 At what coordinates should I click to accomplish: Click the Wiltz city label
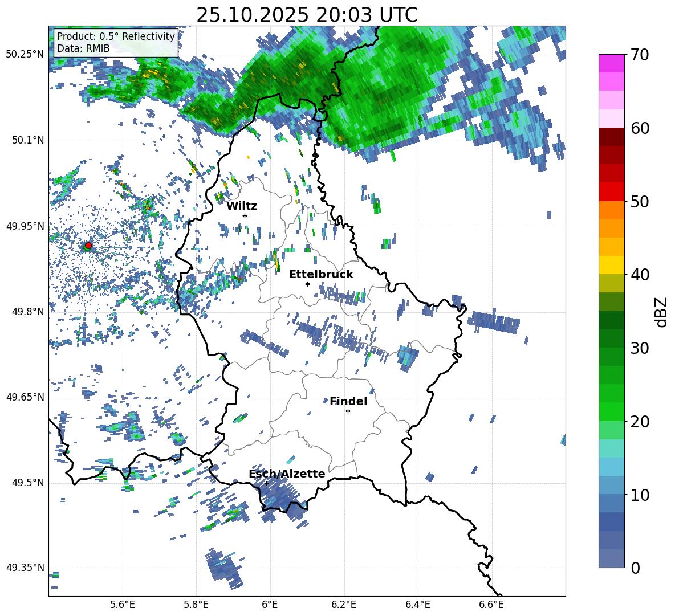point(242,206)
